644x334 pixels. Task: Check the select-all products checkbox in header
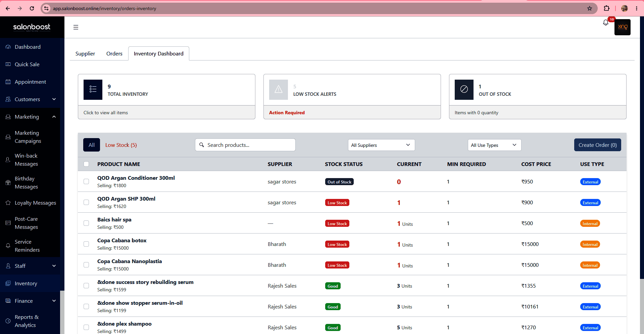tap(86, 164)
